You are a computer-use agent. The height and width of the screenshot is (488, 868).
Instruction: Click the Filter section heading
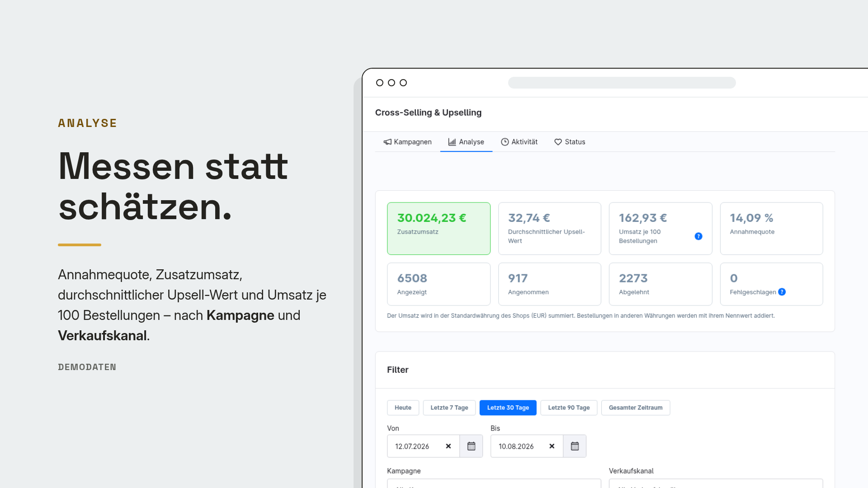[x=398, y=370]
